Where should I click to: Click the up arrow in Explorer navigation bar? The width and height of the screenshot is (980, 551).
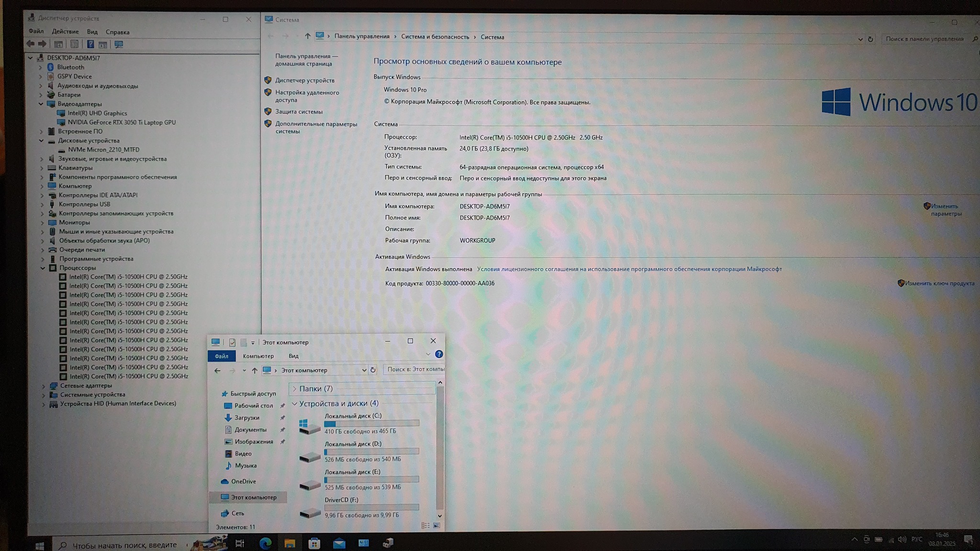(255, 370)
